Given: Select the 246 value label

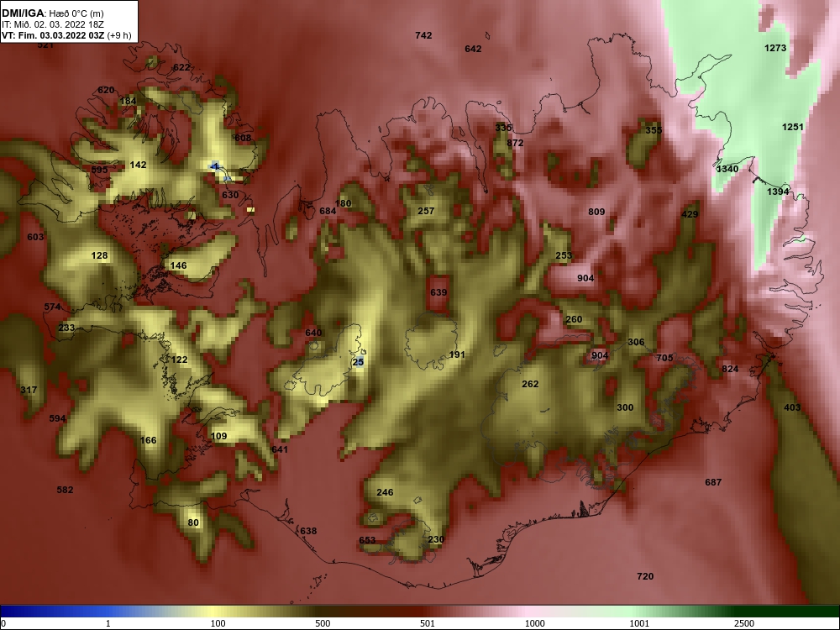Looking at the screenshot, I should [385, 492].
